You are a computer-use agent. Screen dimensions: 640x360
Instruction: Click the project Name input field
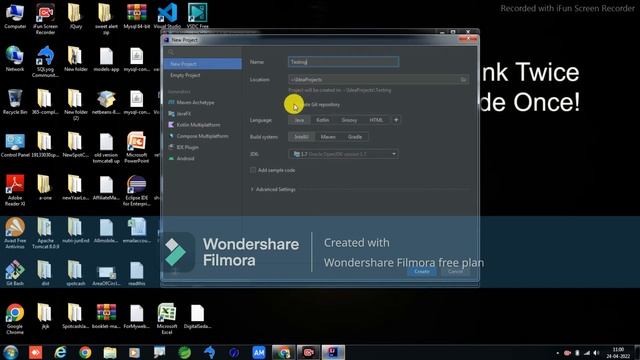[343, 62]
